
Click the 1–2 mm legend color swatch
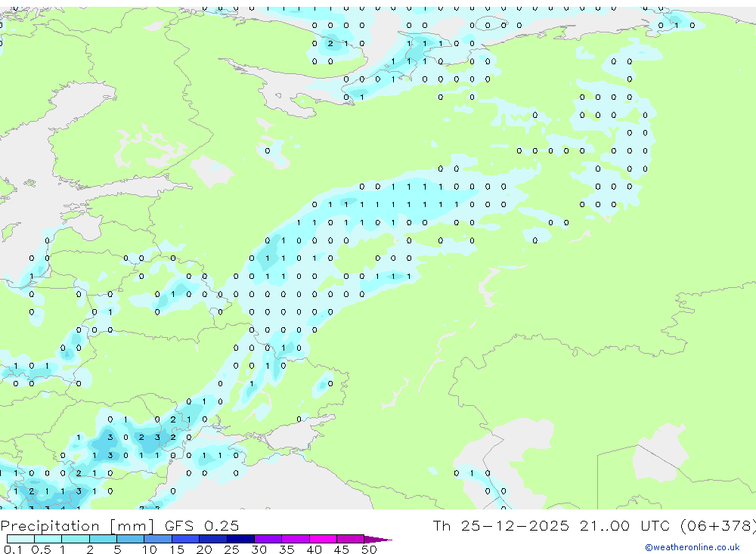coord(76,539)
